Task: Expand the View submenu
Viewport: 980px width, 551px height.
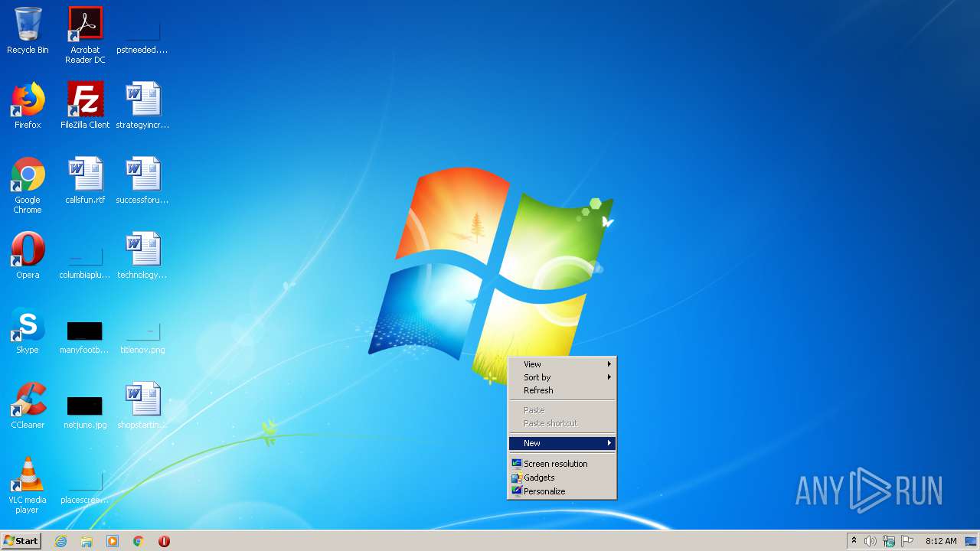Action: (562, 364)
